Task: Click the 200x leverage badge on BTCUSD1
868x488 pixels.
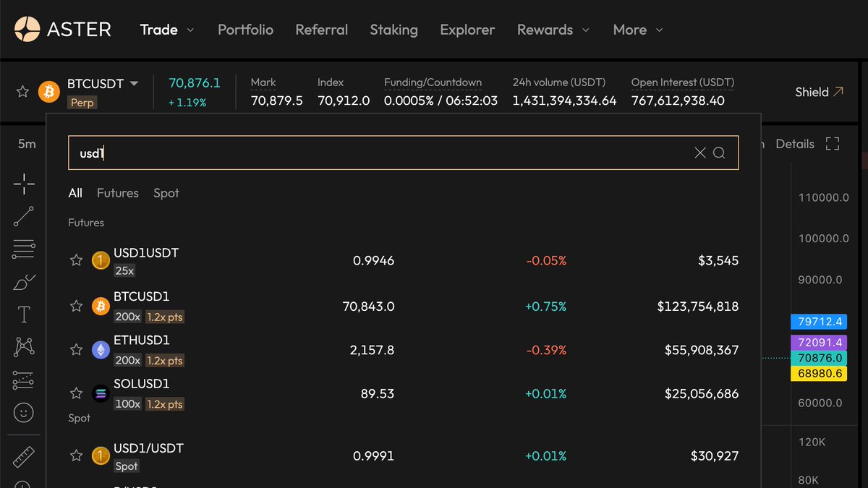Action: [127, 317]
